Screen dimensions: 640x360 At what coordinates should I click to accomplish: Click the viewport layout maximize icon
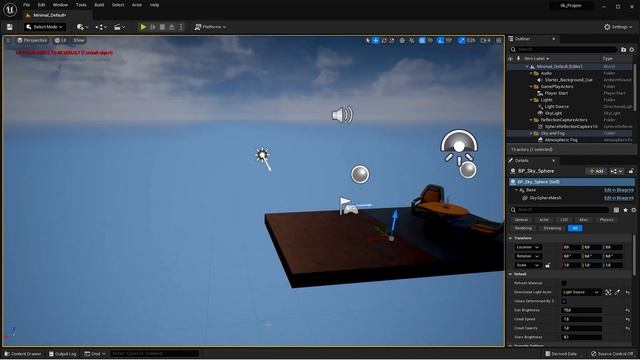coord(499,40)
